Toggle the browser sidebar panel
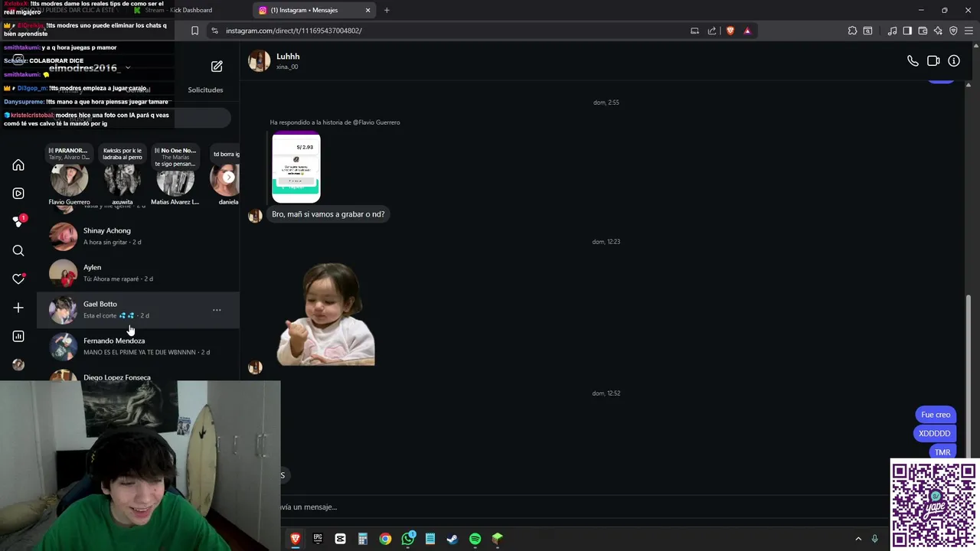 pyautogui.click(x=907, y=31)
